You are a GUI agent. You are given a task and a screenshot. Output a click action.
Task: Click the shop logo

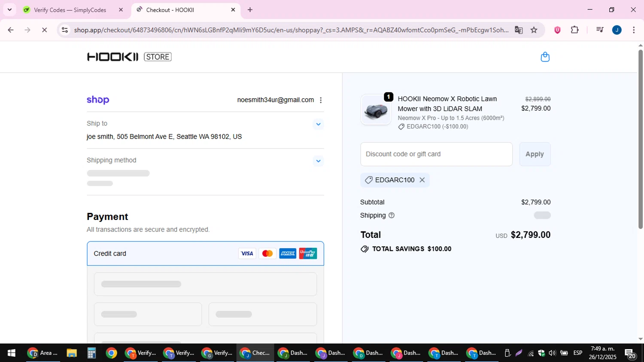(98, 100)
